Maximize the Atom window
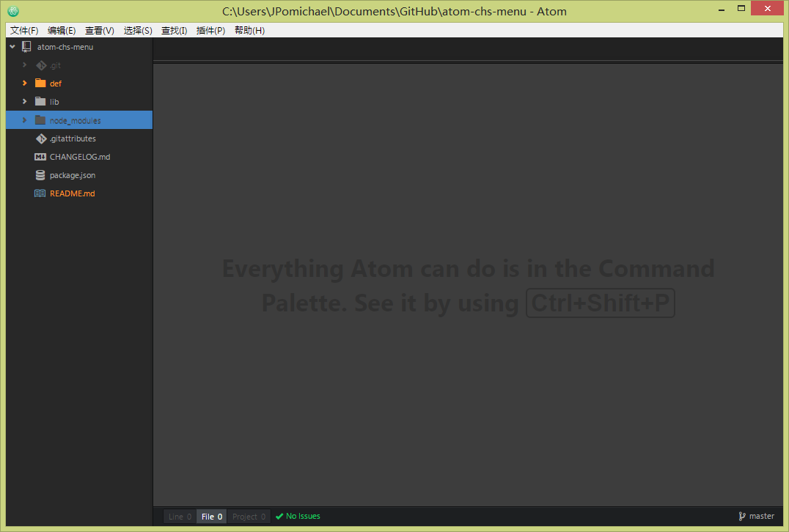Viewport: 789px width, 532px height. pos(741,9)
